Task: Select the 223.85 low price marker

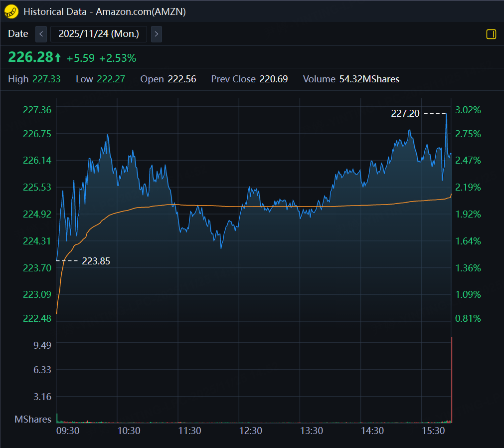Action: [x=96, y=261]
